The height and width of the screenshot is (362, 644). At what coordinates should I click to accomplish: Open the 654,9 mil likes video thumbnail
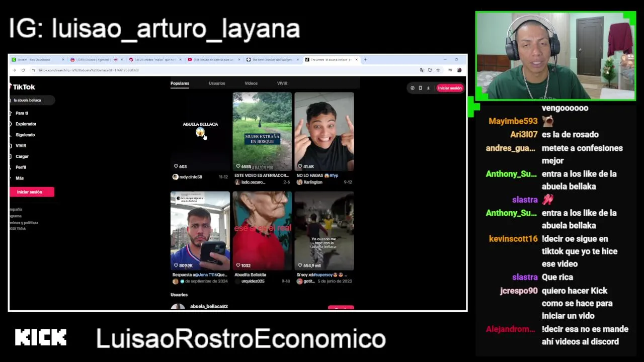324,231
